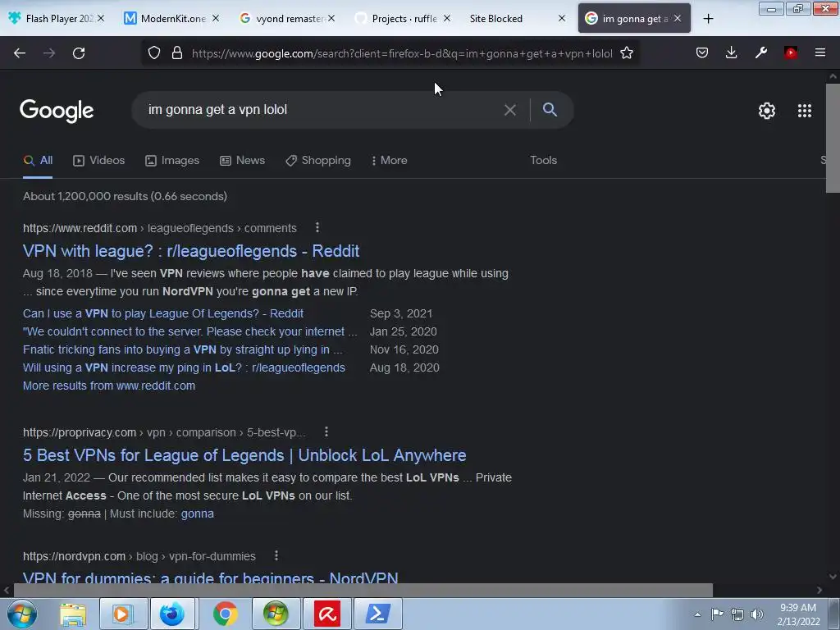
Task: Open the taskbar clock showing 9:39 AM
Action: pyautogui.click(x=798, y=614)
